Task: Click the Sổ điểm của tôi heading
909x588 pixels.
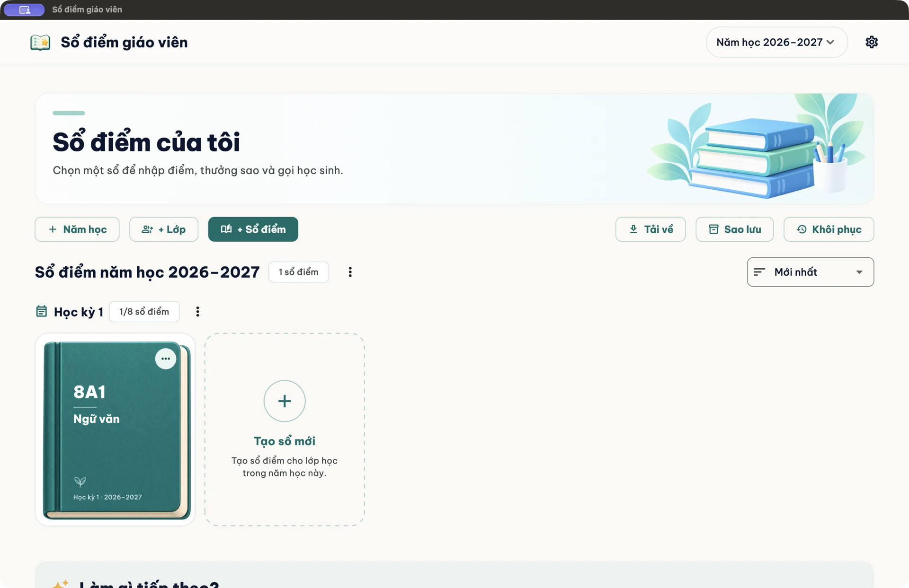Action: tap(146, 142)
